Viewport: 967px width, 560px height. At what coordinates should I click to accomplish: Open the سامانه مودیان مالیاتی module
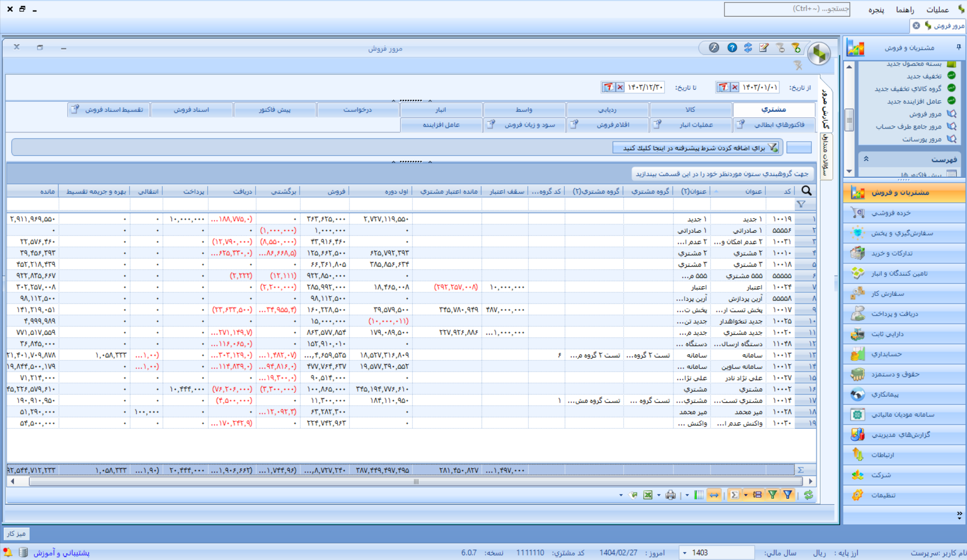coord(904,414)
